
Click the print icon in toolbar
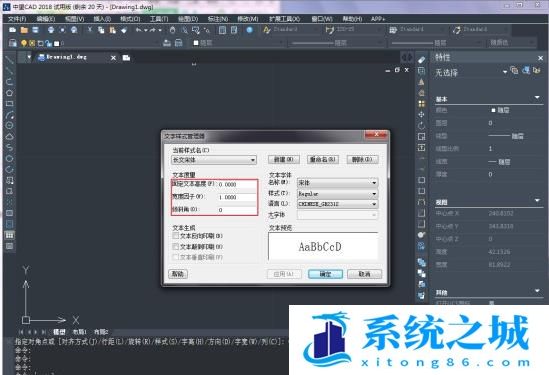51,30
